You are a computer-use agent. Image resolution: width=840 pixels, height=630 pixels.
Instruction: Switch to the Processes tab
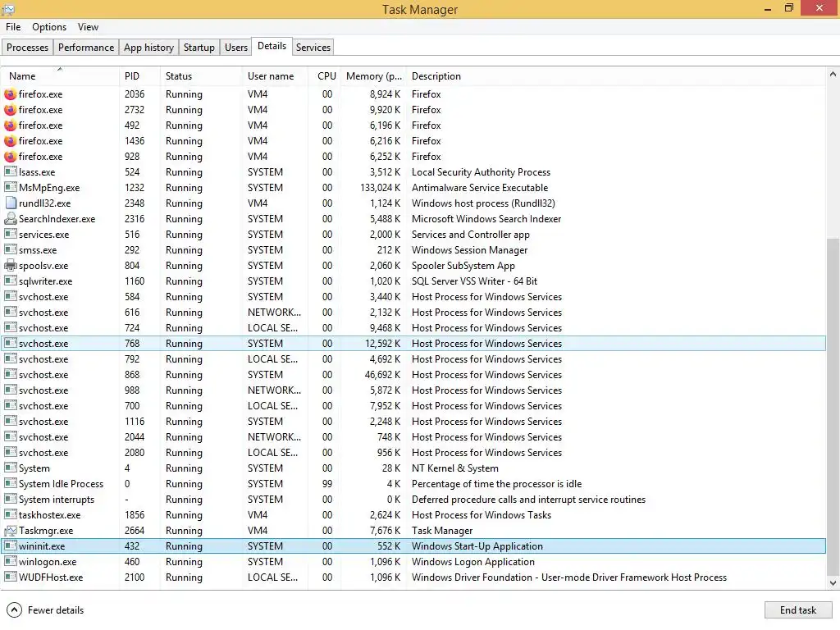(x=27, y=47)
